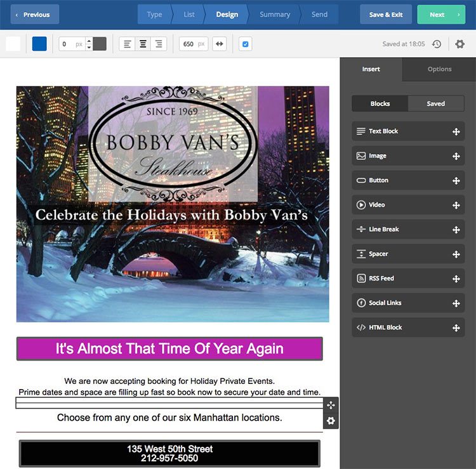Open the Send step tab
Viewport: 476px width, 469px height.
[319, 14]
